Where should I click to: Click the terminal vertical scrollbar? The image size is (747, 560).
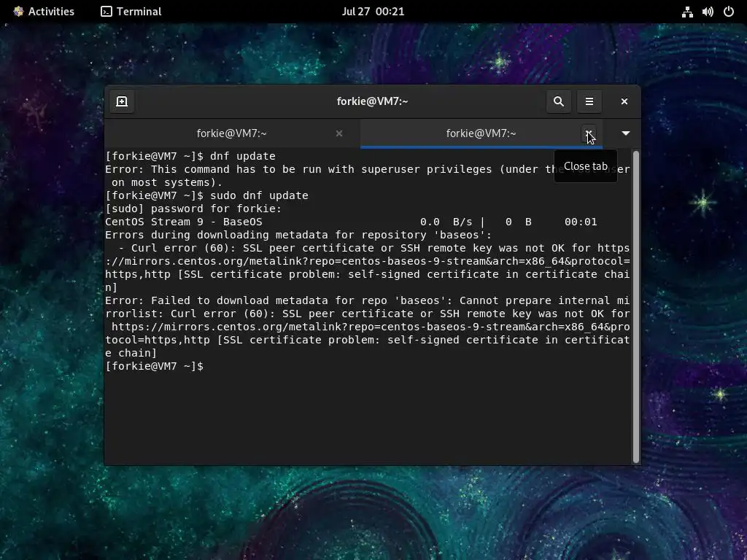coord(635,307)
